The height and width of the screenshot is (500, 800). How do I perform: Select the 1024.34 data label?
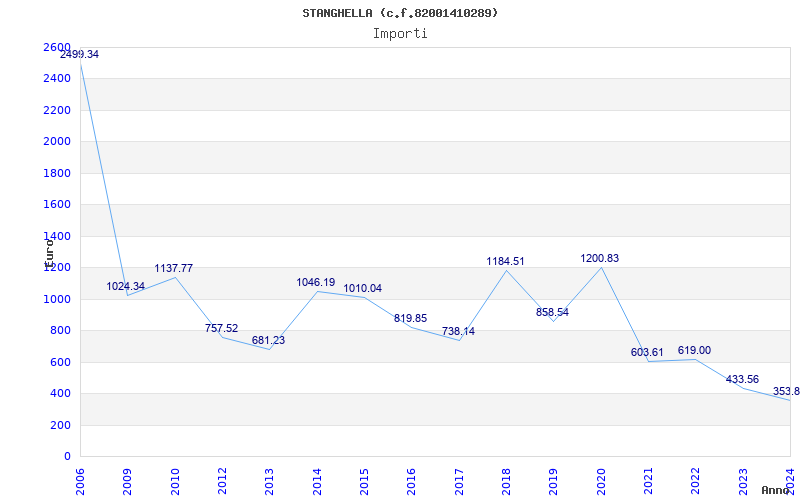coord(126,286)
